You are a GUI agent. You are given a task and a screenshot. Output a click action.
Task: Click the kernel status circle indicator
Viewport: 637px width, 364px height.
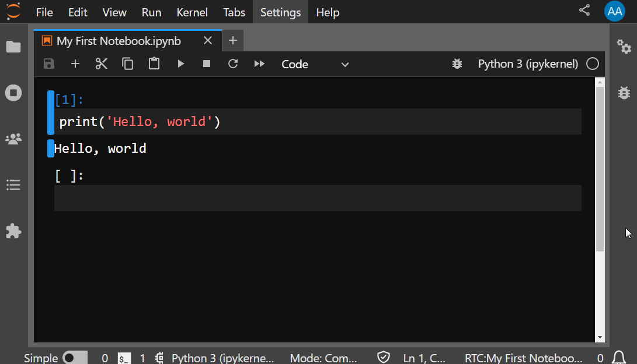point(592,64)
